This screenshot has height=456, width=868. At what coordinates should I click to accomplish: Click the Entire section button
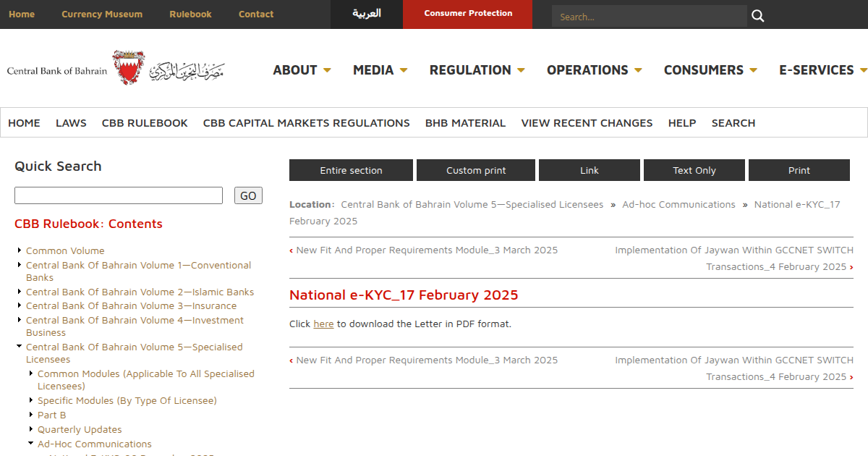351,170
